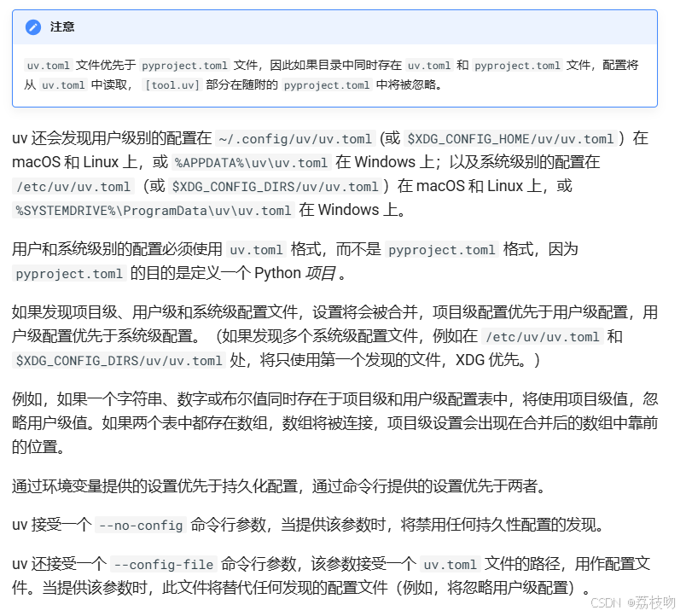Image resolution: width=686 pixels, height=616 pixels.
Task: Click the %SYSTEMDRIVE%\ProgramData\uv\uv.toml path
Action: tap(154, 211)
